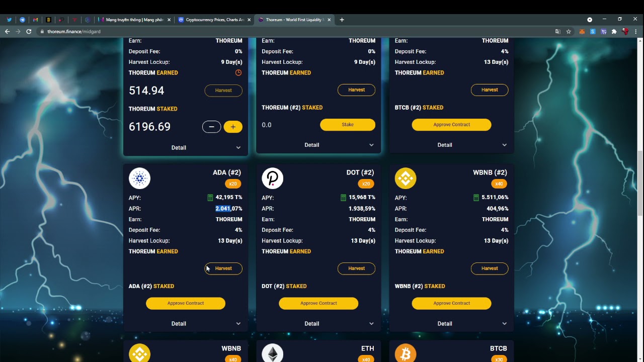Image resolution: width=644 pixels, height=362 pixels.
Task: Open the Extensions puzzle menu
Action: click(x=614, y=31)
